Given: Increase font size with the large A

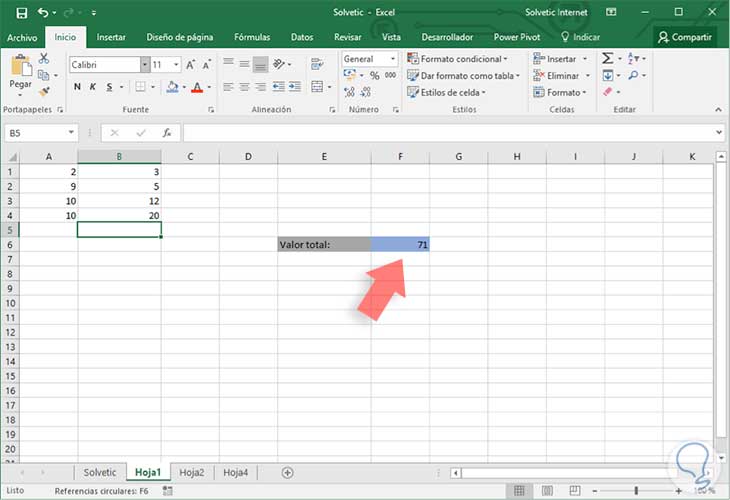Looking at the screenshot, I should tap(190, 65).
